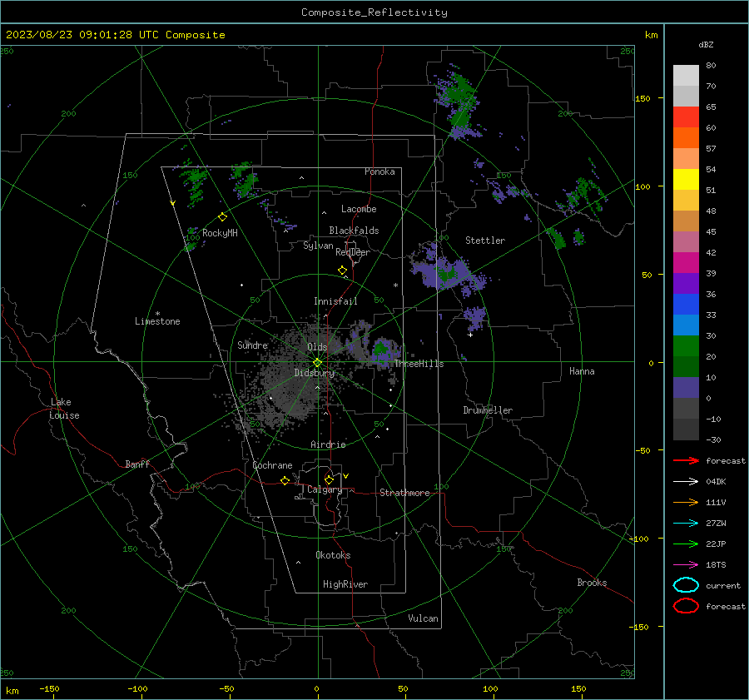
Task: Click the asterisk marker above Limestone
Action: tap(157, 314)
